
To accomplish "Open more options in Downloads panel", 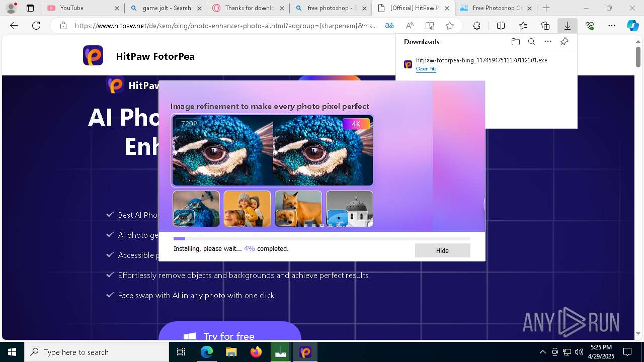I will coord(548,42).
